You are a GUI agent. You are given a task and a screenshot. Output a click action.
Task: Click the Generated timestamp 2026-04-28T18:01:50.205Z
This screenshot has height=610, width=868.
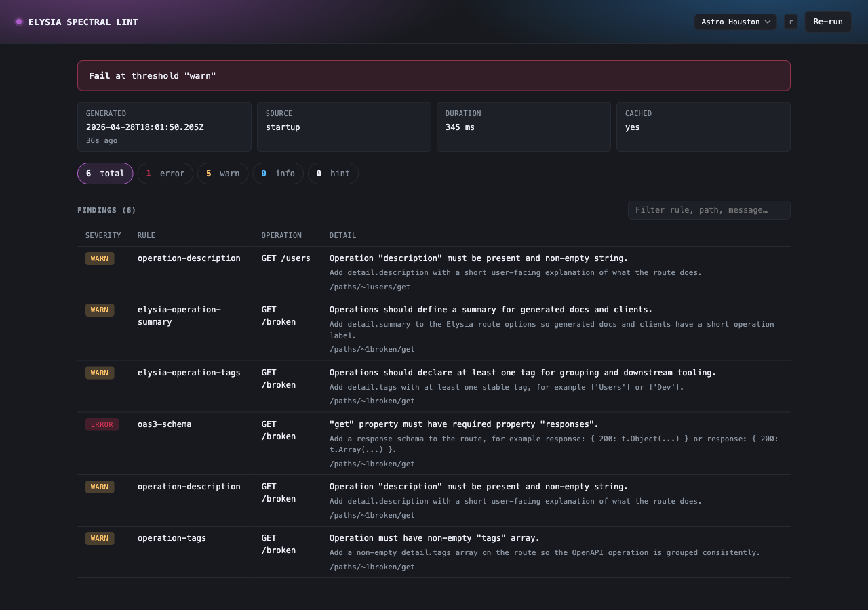pos(145,127)
